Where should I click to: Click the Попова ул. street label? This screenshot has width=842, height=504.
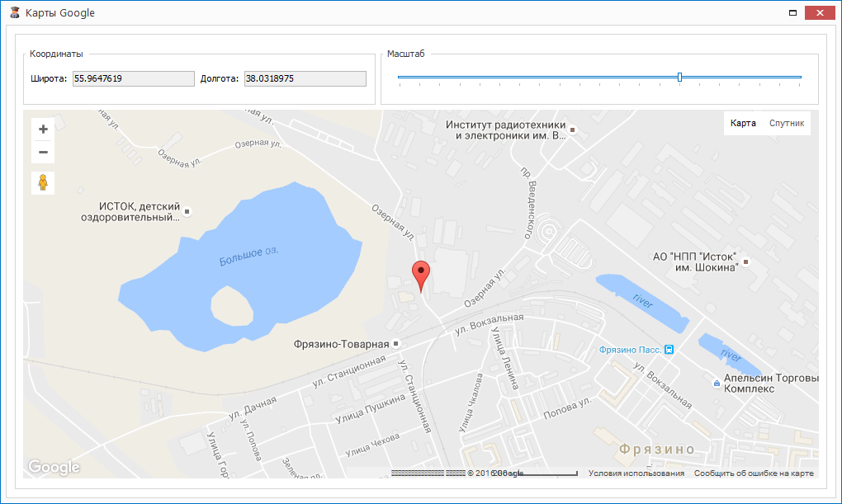[567, 408]
